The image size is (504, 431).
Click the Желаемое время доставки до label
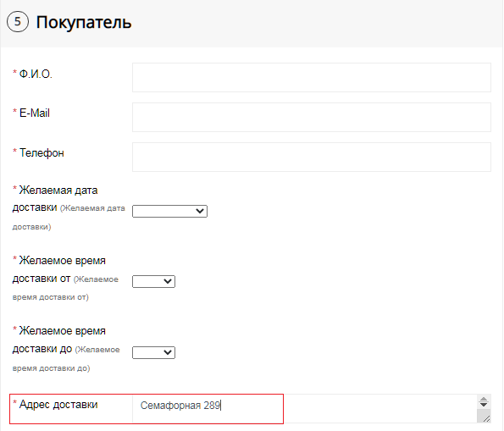(x=58, y=340)
